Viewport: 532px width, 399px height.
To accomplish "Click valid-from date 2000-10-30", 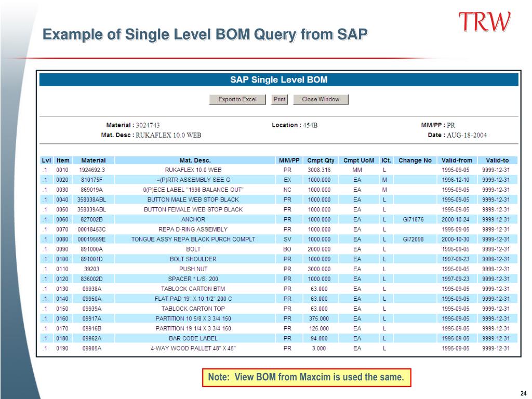I will (455, 239).
